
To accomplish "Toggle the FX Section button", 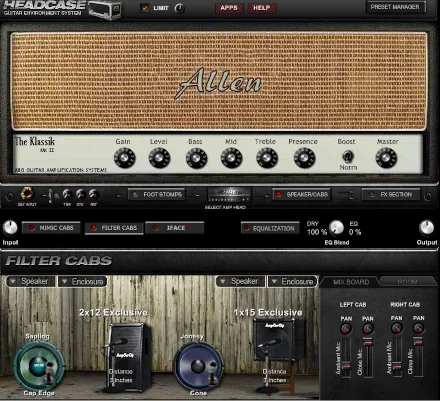I will pyautogui.click(x=391, y=194).
